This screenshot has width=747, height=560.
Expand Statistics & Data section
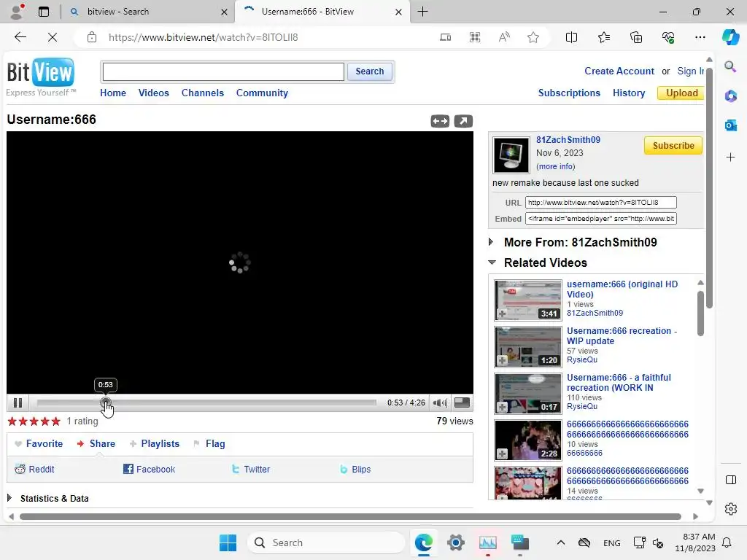[x=9, y=498]
